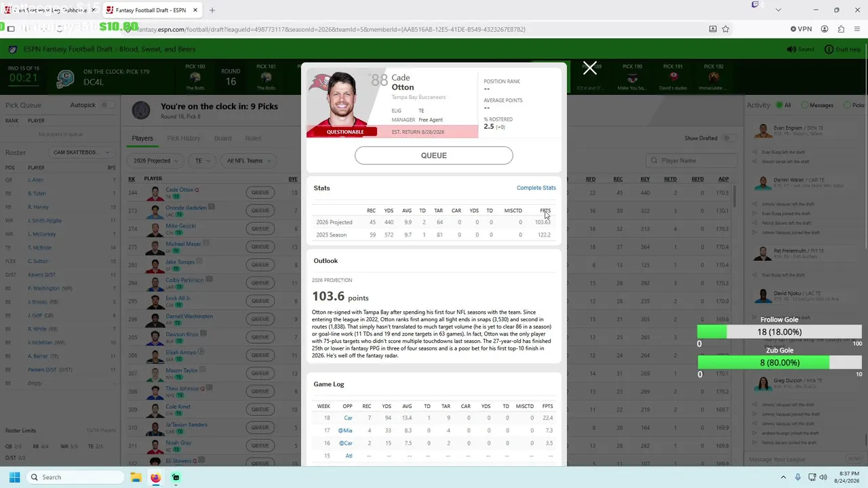Click the Atl opponent link for week 15
This screenshot has width=868, height=488.
[x=349, y=456]
